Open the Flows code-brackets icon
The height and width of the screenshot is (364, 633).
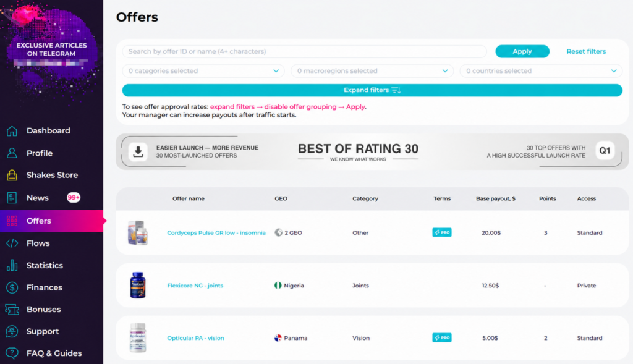click(x=12, y=243)
